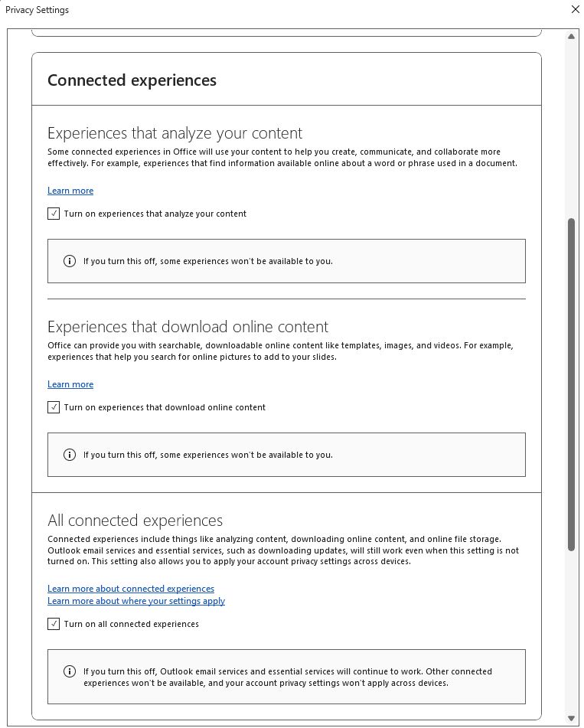Open Learn more about where your settings apply
The width and height of the screenshot is (584, 728).
coord(136,601)
